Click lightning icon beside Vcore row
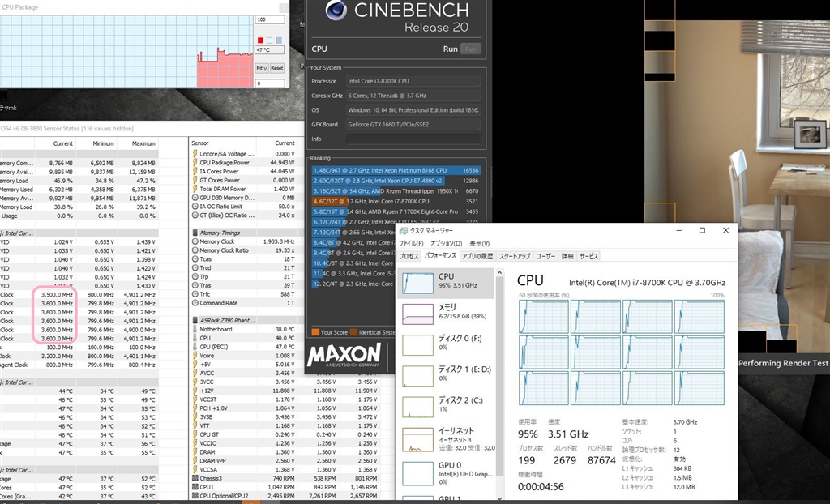This screenshot has height=504, width=830. point(195,356)
